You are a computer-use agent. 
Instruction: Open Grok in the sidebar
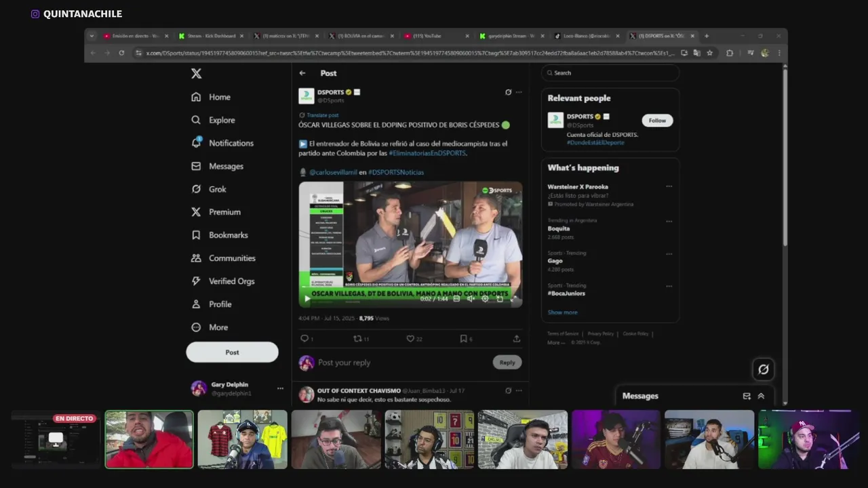click(209, 189)
